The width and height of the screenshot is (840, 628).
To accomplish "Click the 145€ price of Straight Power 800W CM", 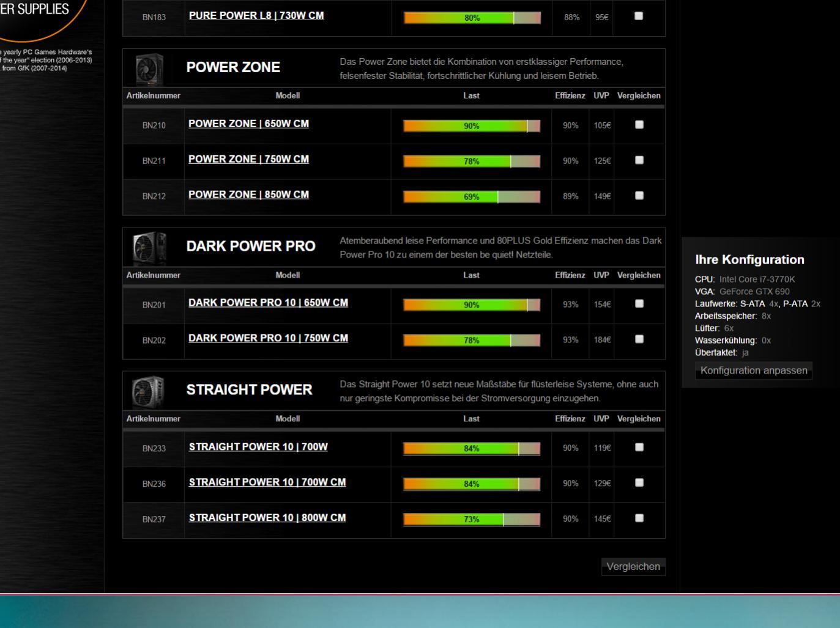I will pyautogui.click(x=602, y=519).
